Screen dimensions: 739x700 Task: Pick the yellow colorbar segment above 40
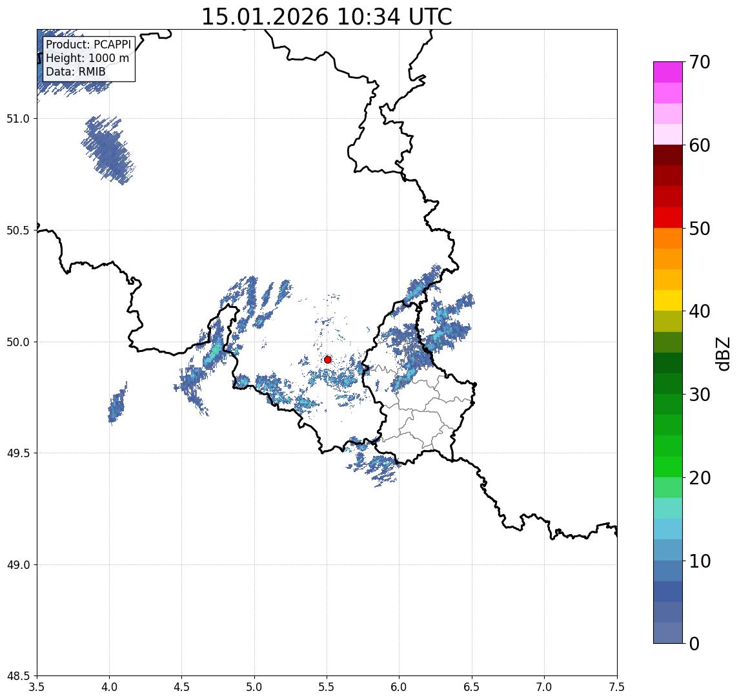coord(668,300)
